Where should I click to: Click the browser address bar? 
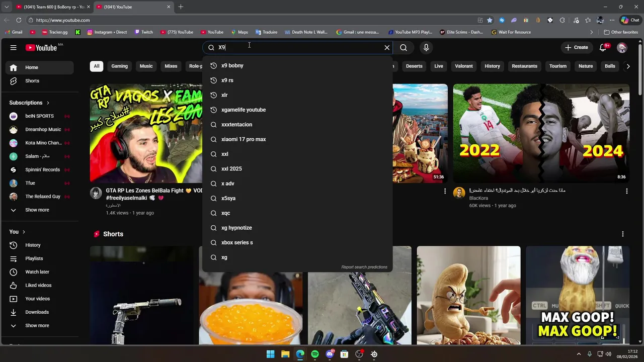252,20
